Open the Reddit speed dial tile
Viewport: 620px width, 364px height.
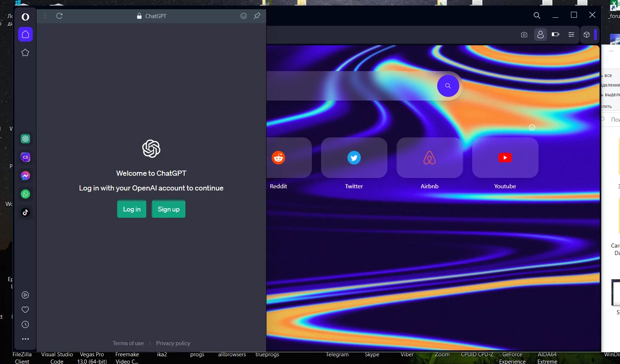[x=289, y=158]
